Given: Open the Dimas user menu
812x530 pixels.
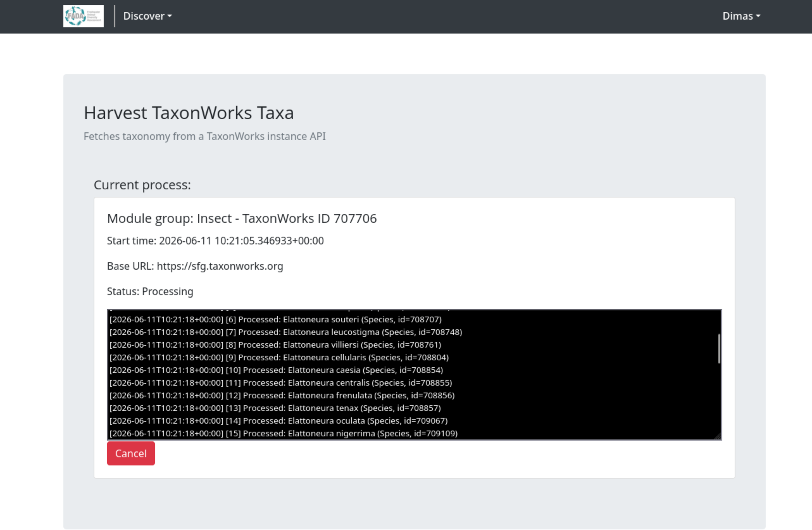Looking at the screenshot, I should [741, 16].
